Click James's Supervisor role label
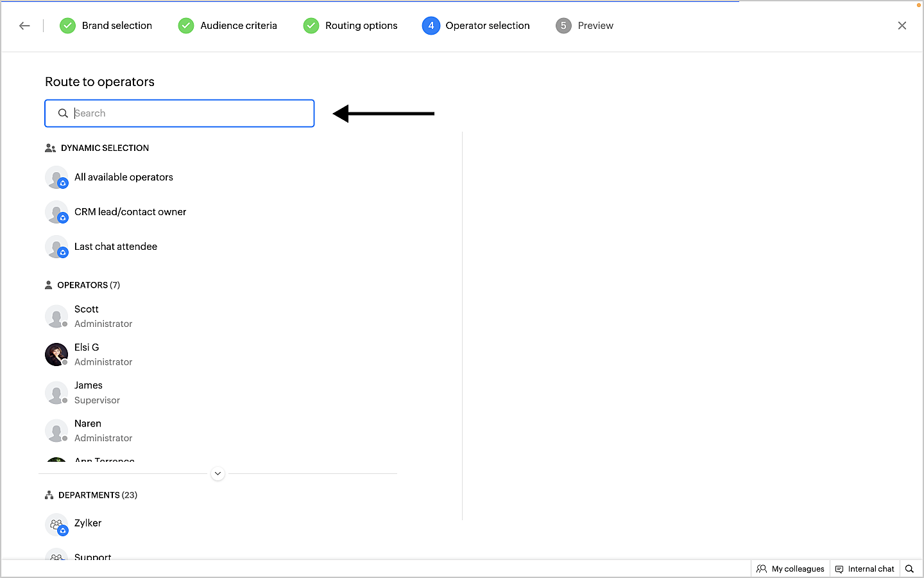 tap(97, 400)
